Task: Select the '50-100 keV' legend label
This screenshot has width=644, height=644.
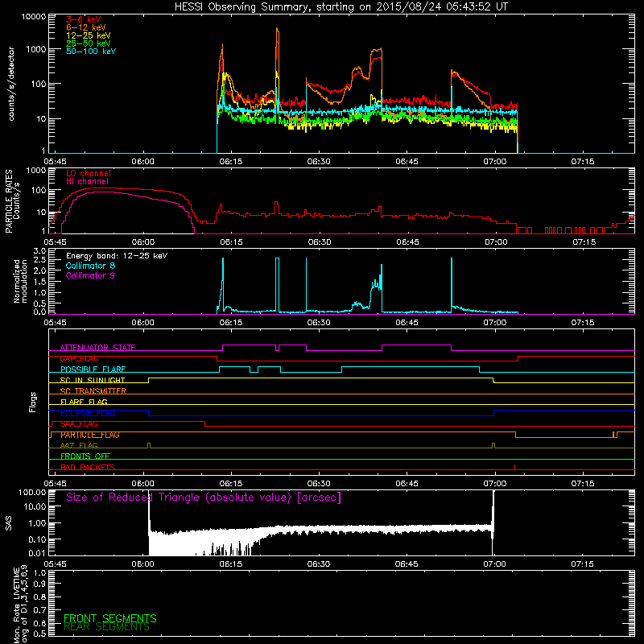Action: (91, 52)
